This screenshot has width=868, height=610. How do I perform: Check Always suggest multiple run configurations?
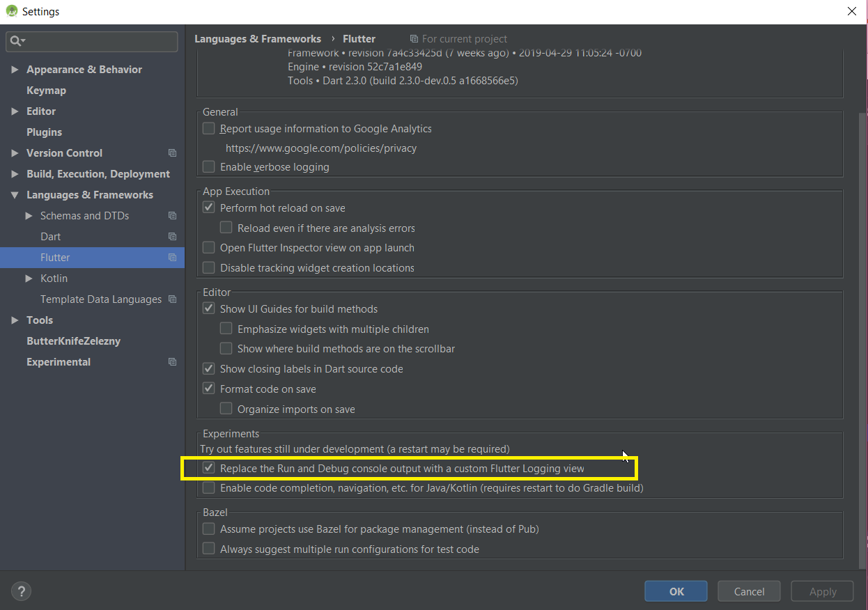208,549
